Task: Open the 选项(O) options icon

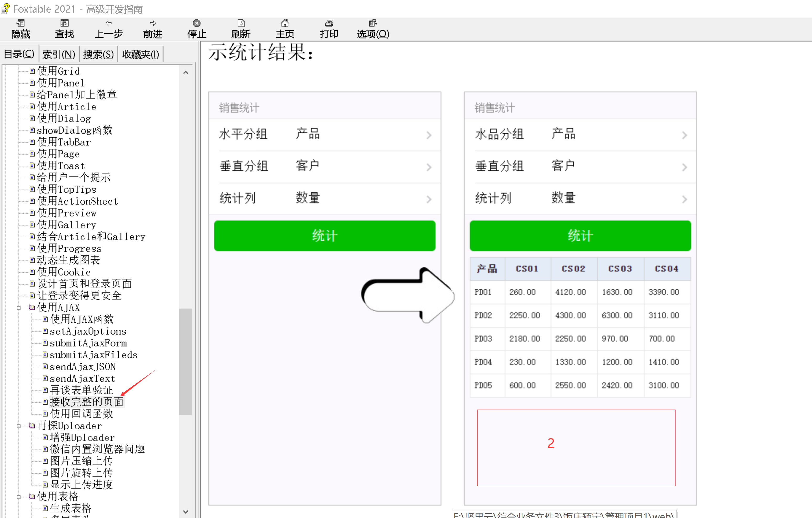Action: tap(373, 23)
